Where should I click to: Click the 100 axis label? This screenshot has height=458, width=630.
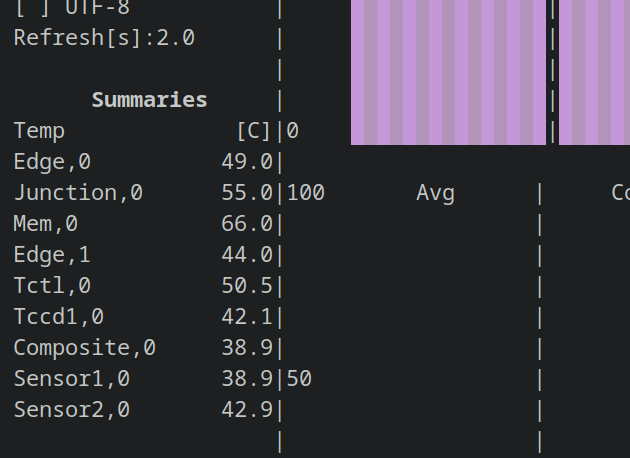pyautogui.click(x=306, y=193)
